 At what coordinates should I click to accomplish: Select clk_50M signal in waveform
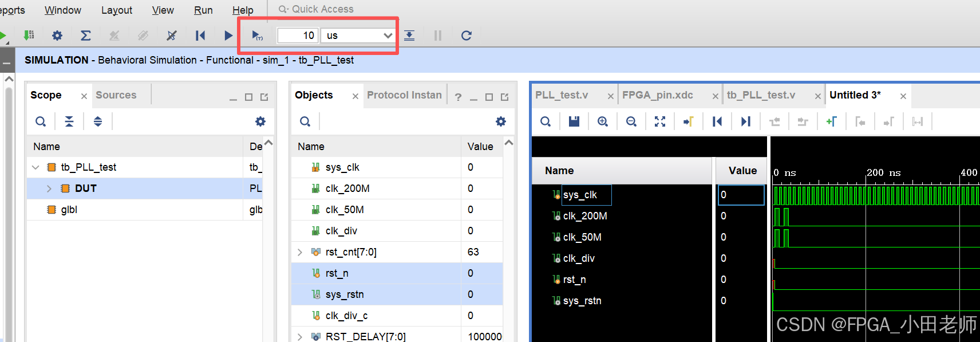[x=582, y=237]
